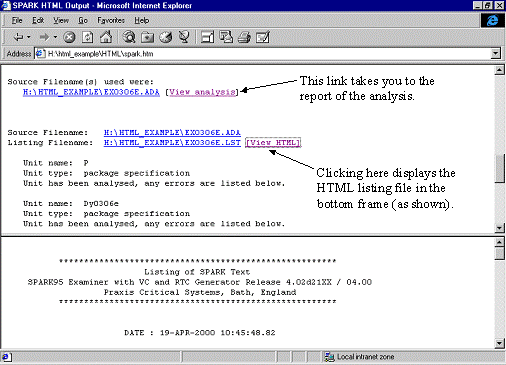
Task: Click the Edit page toolbar icon
Action: 263,37
